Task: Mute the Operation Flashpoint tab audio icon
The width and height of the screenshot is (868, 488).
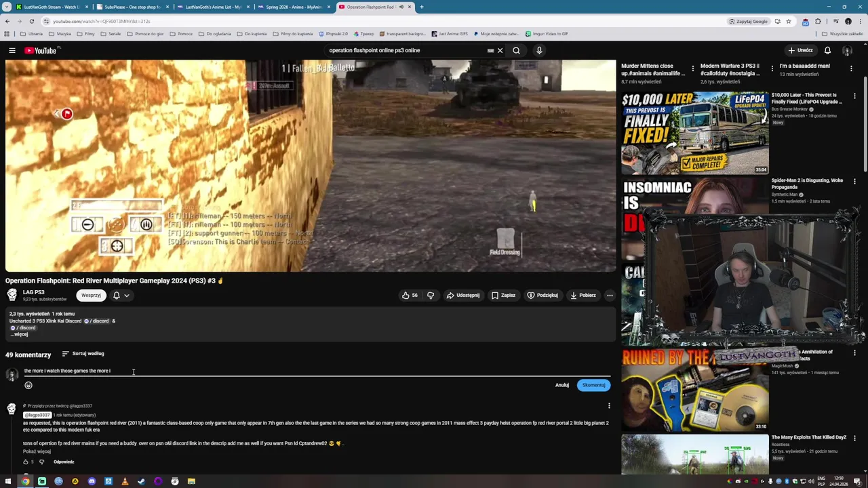Action: click(401, 7)
